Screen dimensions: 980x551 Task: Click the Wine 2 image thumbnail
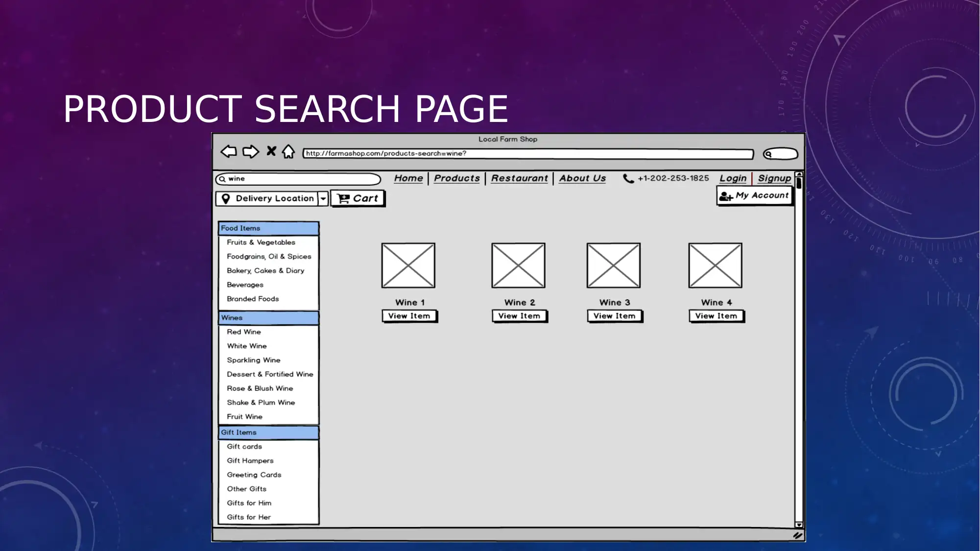tap(518, 265)
